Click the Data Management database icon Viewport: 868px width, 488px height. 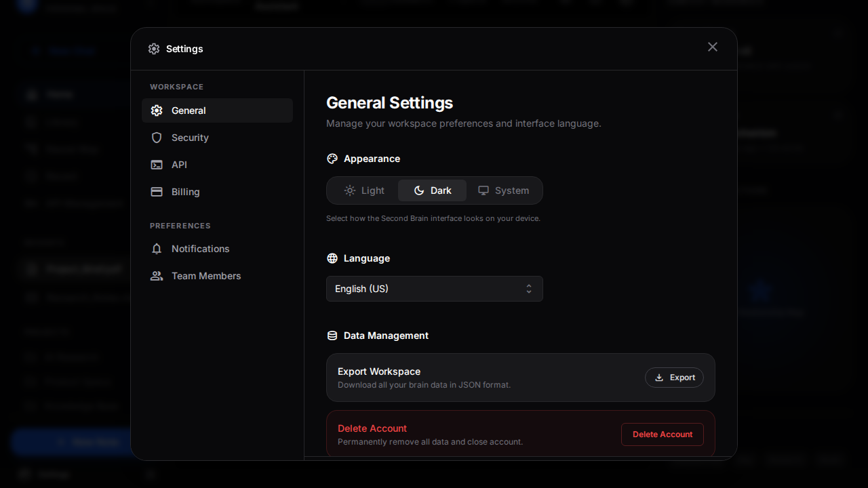click(332, 335)
